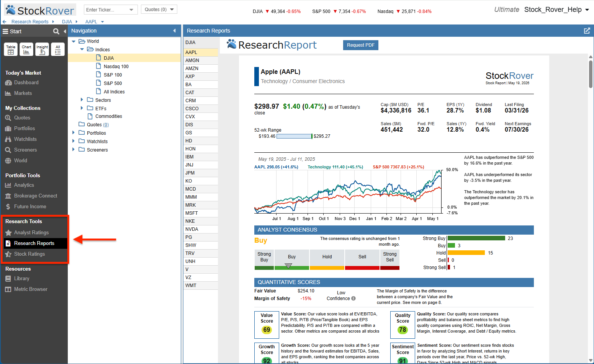The height and width of the screenshot is (364, 594).
Task: Open Analytics under Portfolio Tools
Action: point(24,185)
